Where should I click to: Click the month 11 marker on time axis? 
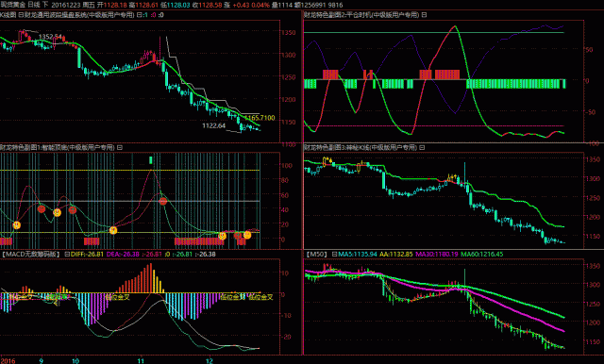coord(141,360)
